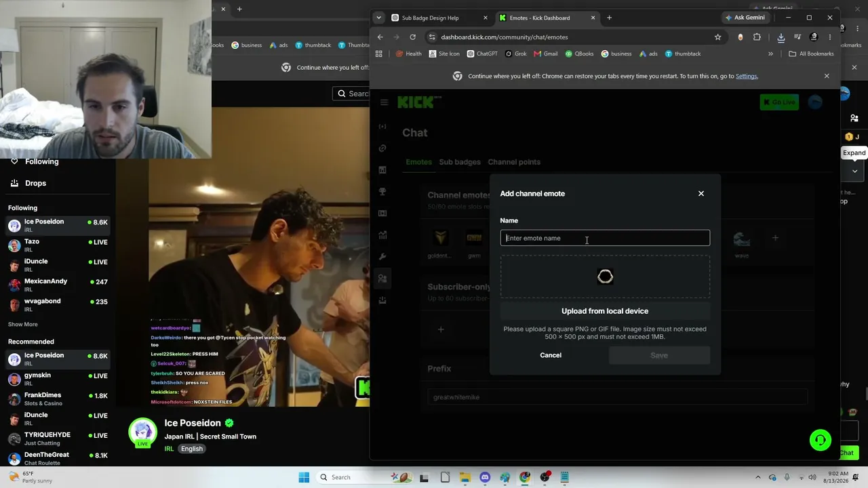Open gymskin channel in Recommended list

(x=58, y=379)
